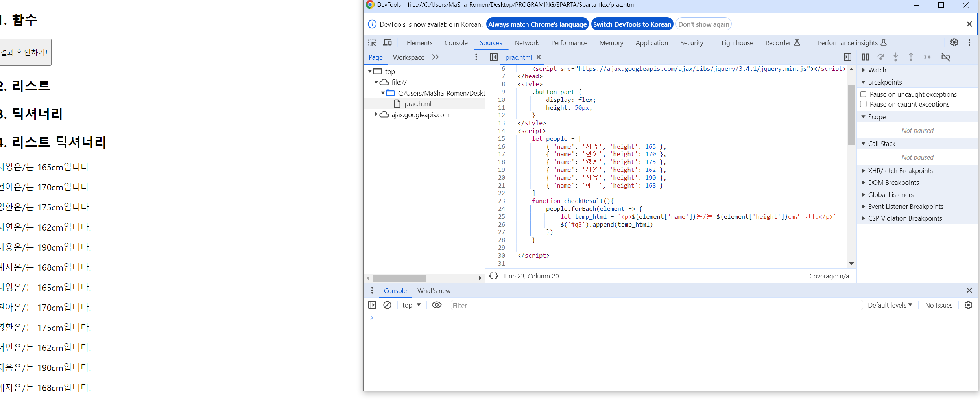
Task: Collapse the Scope section
Action: pyautogui.click(x=864, y=117)
